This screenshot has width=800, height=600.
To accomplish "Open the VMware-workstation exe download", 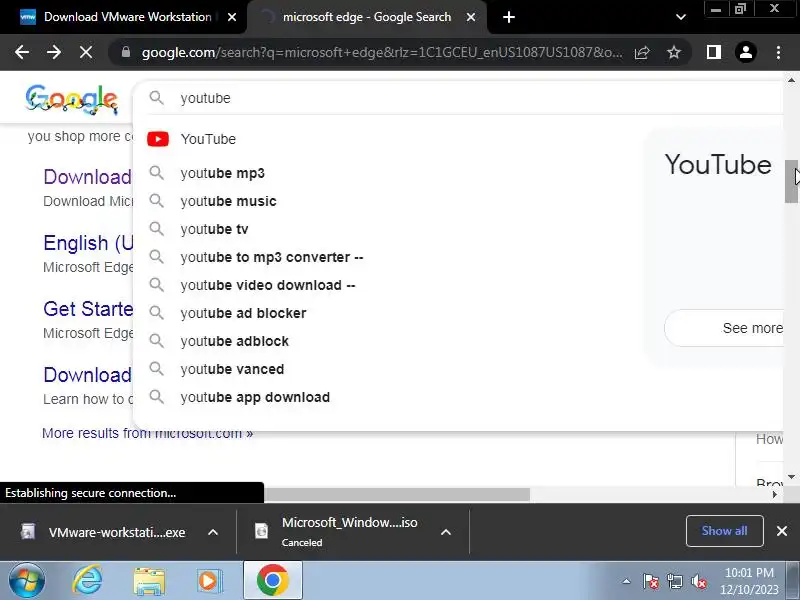I will click(x=105, y=532).
